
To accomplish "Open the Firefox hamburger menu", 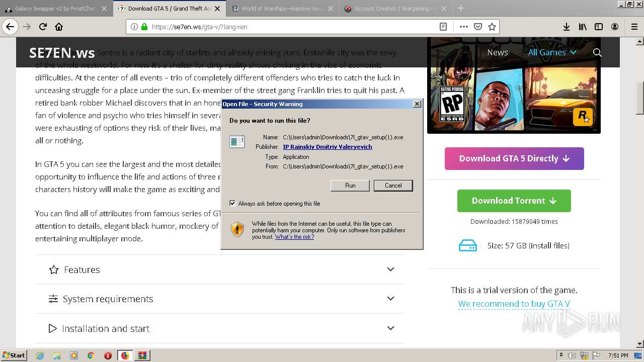I will [x=634, y=27].
